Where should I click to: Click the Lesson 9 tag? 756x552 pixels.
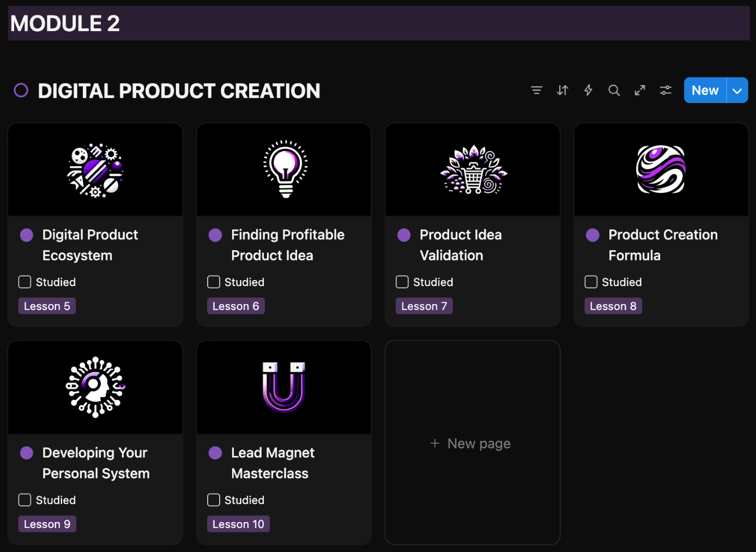tap(47, 524)
